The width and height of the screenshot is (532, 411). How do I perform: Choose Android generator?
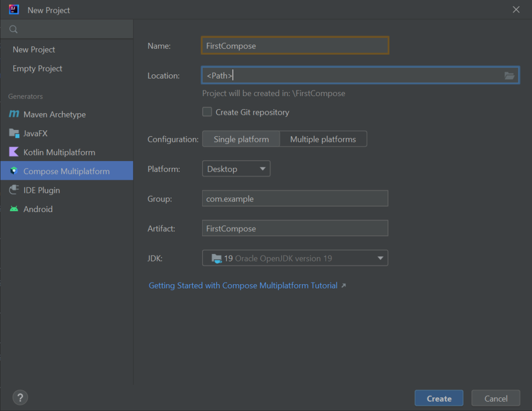pyautogui.click(x=67, y=209)
